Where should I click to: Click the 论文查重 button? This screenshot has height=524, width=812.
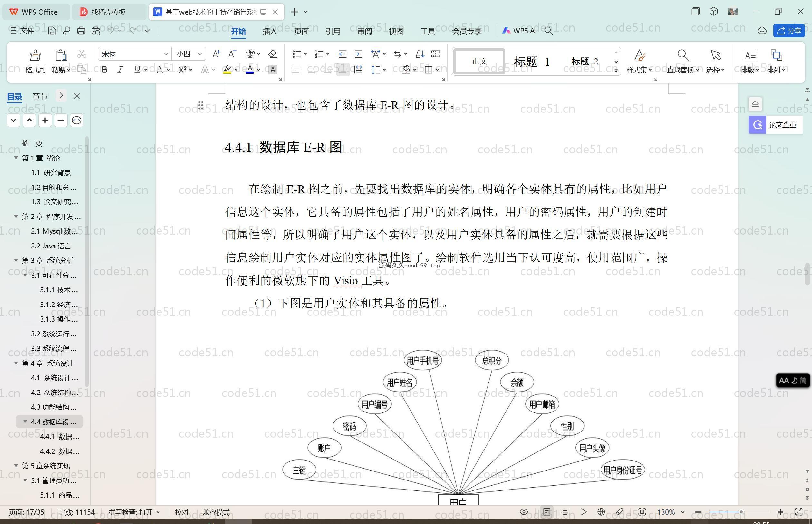coord(776,124)
